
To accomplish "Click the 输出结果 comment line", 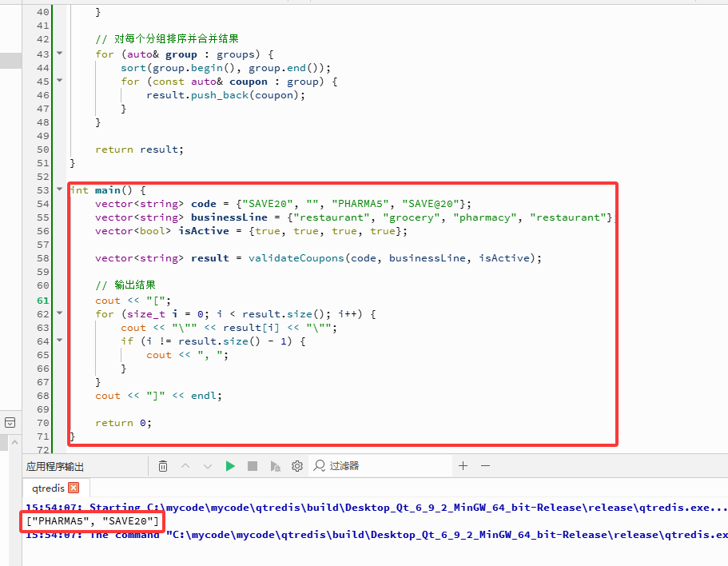I will 125,285.
